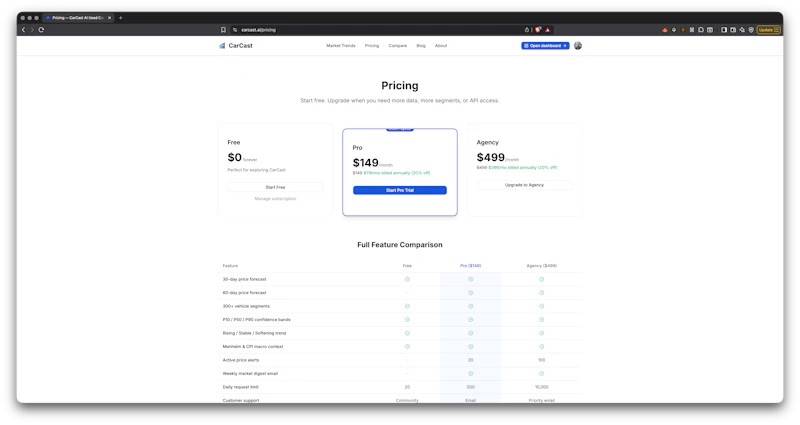Click Start Free on the Free plan
This screenshot has height=425, width=800.
tap(275, 187)
